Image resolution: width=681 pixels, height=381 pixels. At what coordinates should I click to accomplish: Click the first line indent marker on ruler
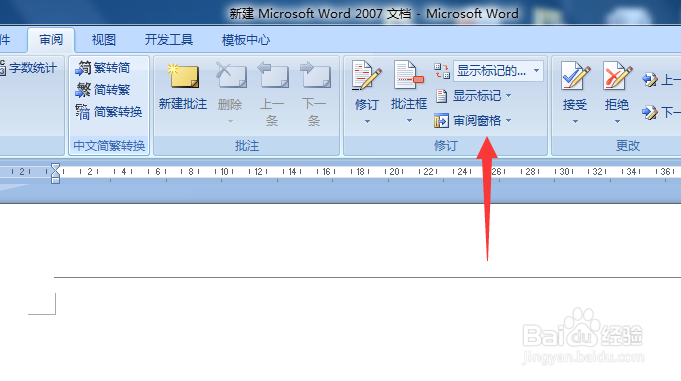point(55,167)
